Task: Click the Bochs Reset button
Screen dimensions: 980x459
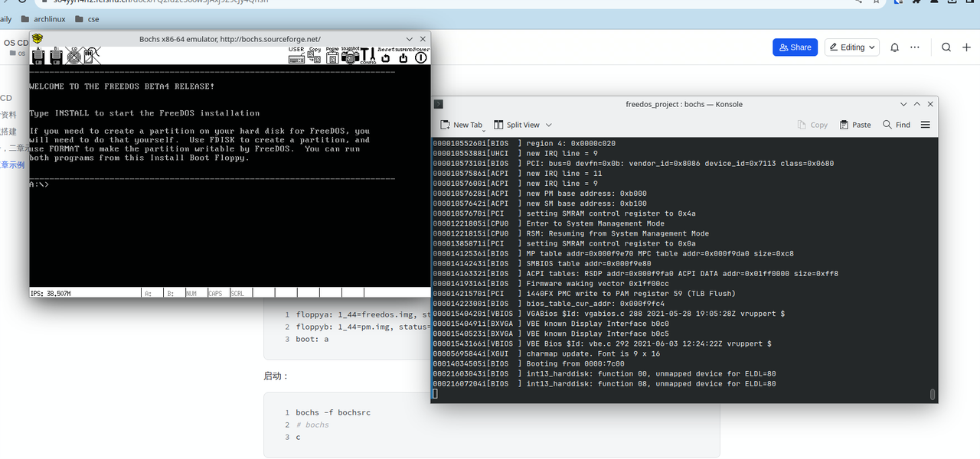Action: [385, 55]
